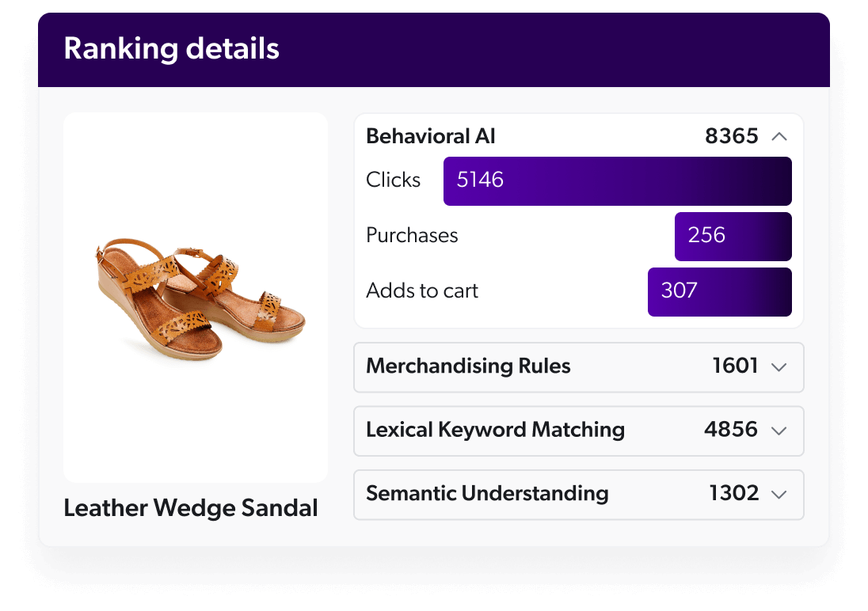
Task: Click the down arrow beside 4856
Action: 779,431
